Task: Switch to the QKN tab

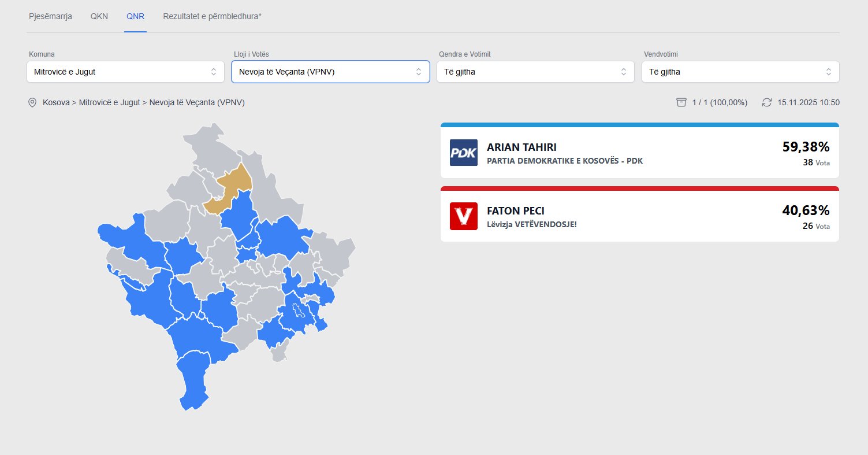Action: pyautogui.click(x=99, y=16)
